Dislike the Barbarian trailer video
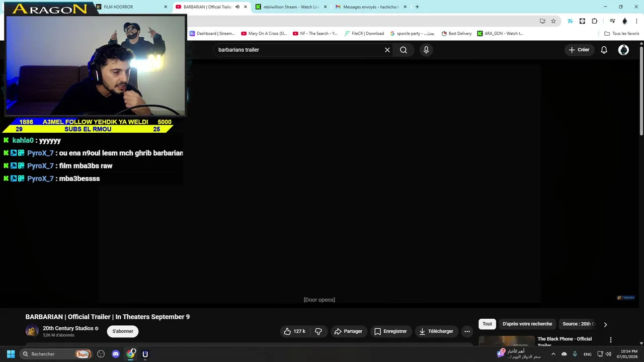Viewport: 644px width, 362px height. pyautogui.click(x=318, y=331)
